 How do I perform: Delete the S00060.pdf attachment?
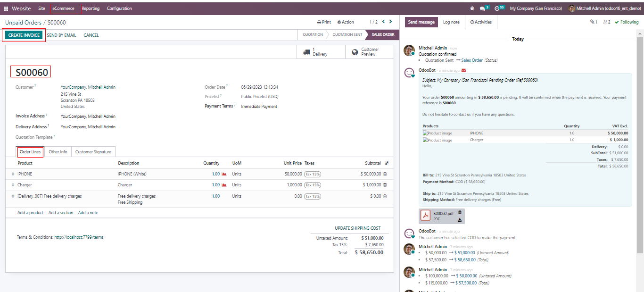pos(460,213)
